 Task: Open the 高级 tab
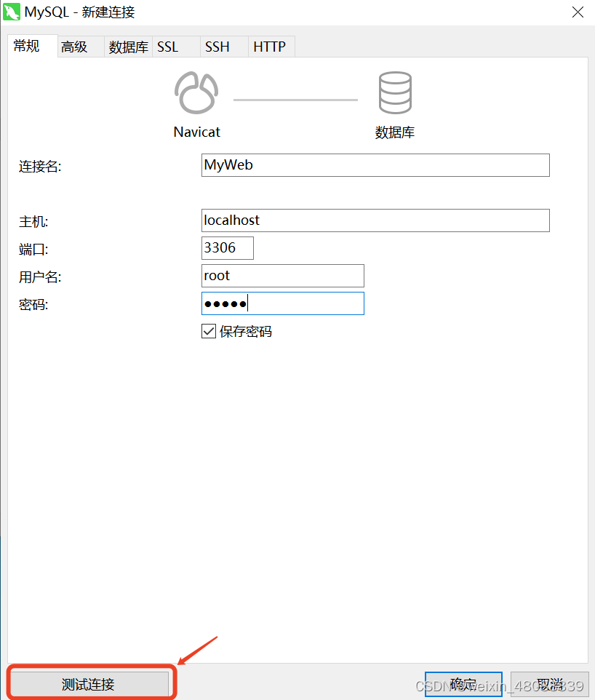[x=80, y=47]
